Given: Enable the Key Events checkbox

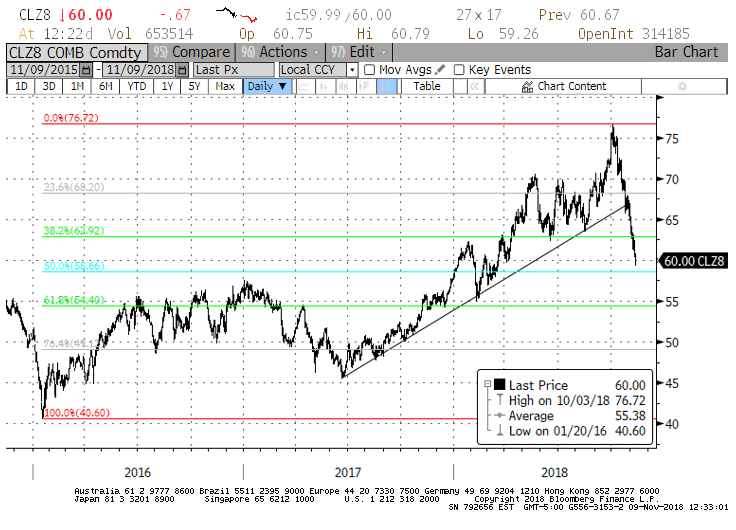Looking at the screenshot, I should pos(459,70).
